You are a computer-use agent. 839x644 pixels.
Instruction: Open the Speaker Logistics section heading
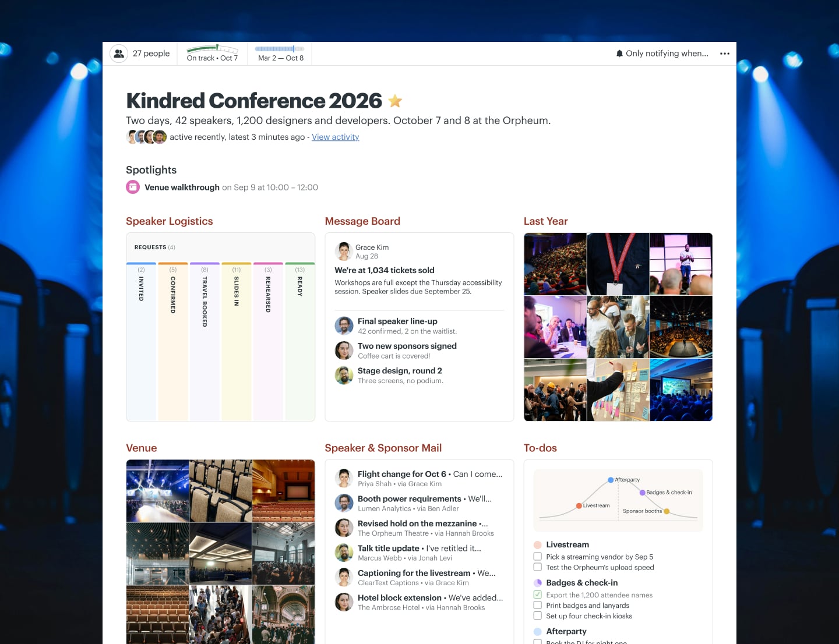170,221
